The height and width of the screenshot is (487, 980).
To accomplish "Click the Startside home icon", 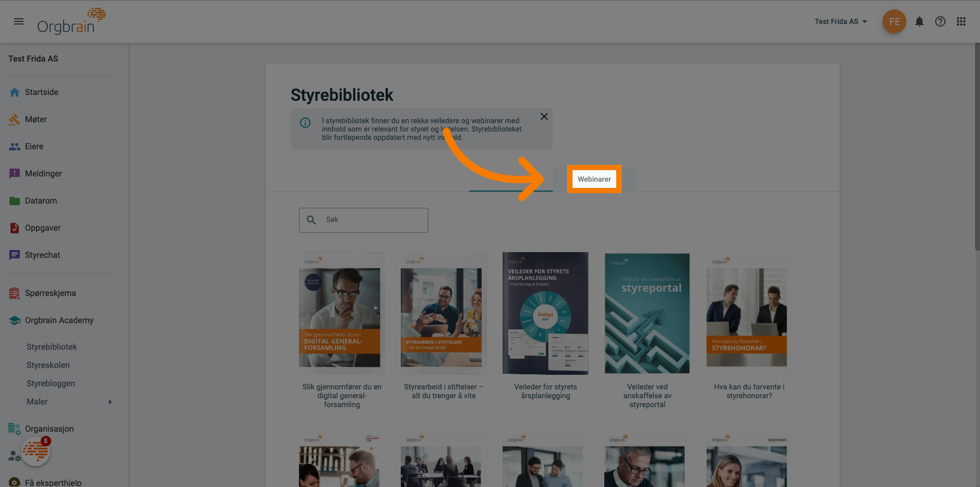I will [x=15, y=92].
